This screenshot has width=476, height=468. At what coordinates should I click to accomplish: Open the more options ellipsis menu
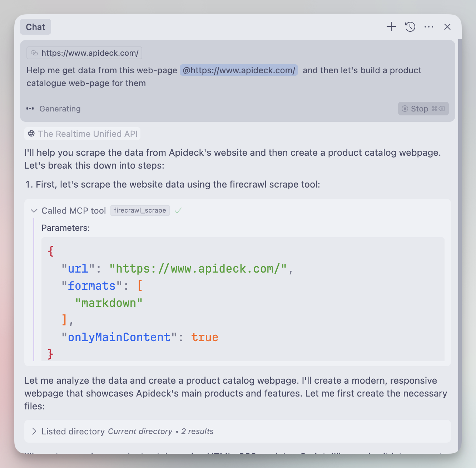(429, 27)
